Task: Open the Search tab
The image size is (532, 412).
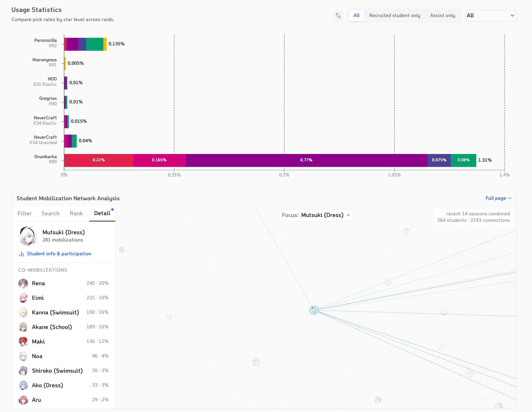Action: (50, 213)
